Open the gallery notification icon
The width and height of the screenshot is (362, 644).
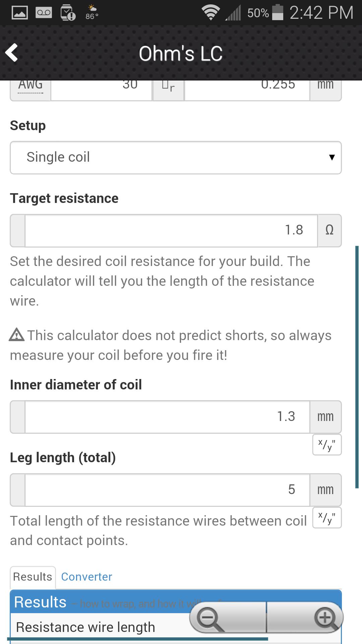[x=20, y=13]
